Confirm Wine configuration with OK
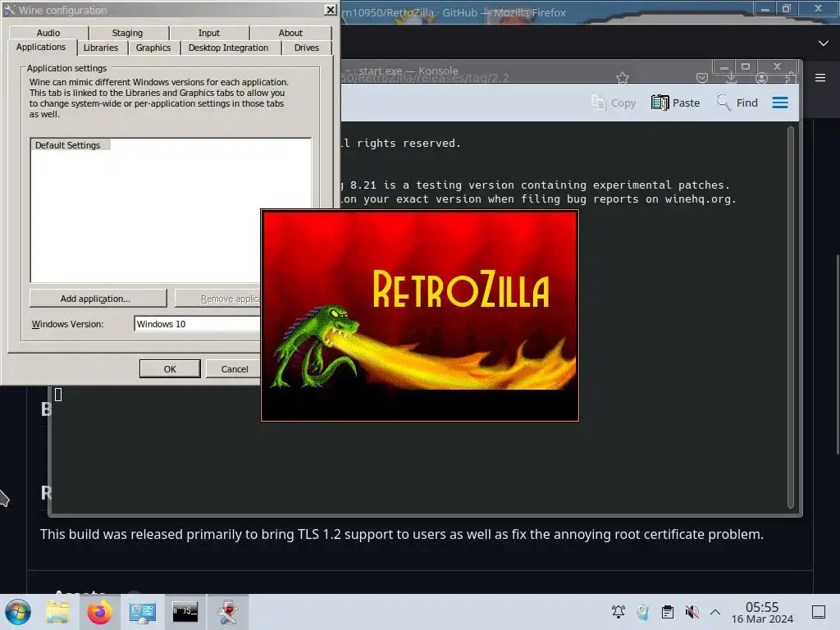 (170, 368)
